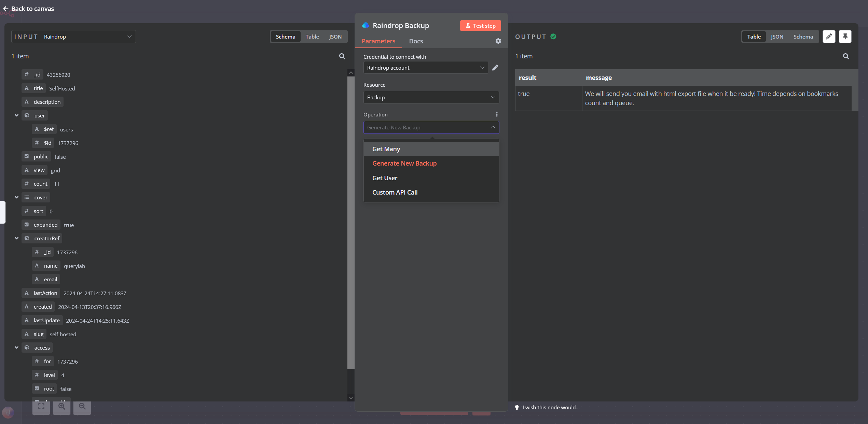Viewport: 868px width, 424px height.
Task: Click the 'true' result cell
Action: pos(548,98)
